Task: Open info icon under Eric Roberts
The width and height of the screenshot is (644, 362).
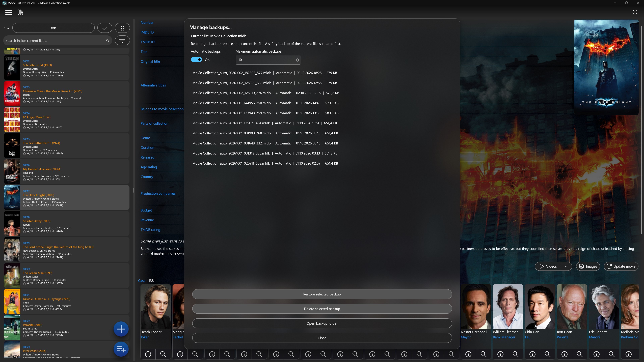Action: (597, 354)
